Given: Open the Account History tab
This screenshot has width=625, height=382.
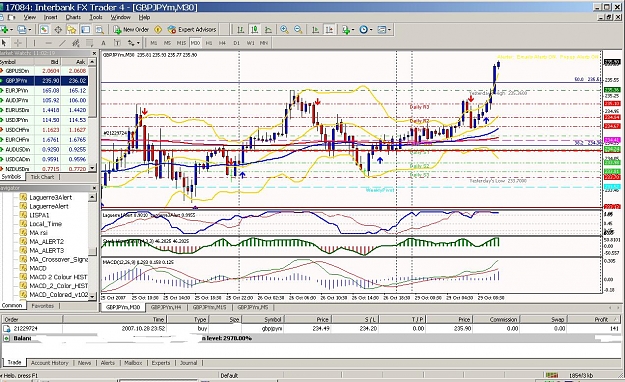Looking at the screenshot, I should 50,363.
